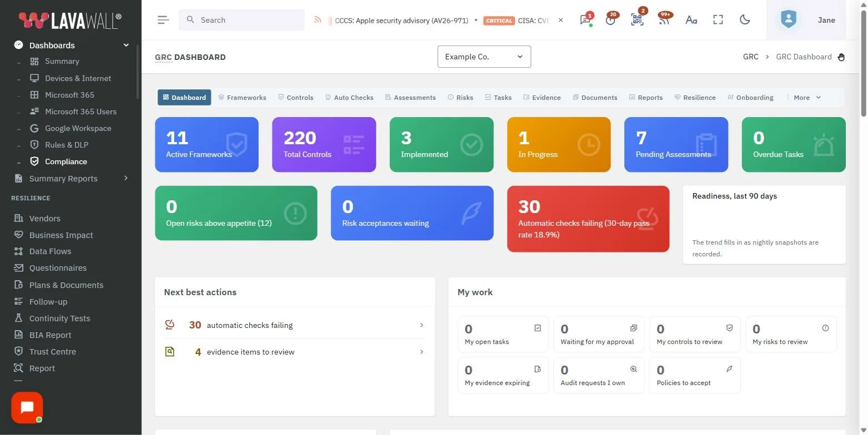Collapse the Dashboards sidebar section
Screen dimensions: 868x435
tap(72, 45)
